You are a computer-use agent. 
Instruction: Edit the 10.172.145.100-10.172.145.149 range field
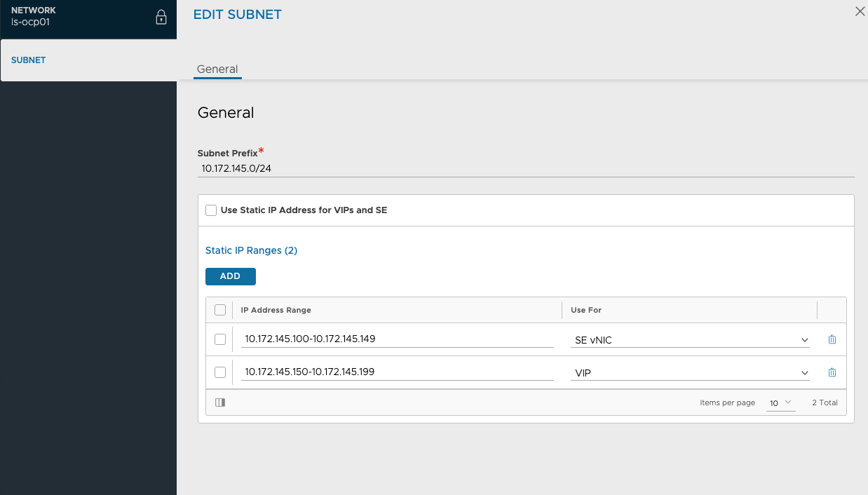point(398,339)
